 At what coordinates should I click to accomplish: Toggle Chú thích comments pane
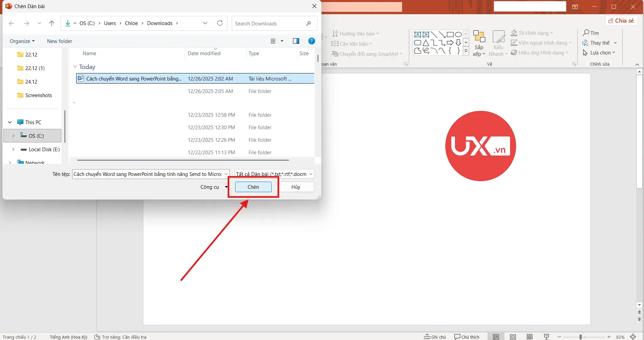pos(467,337)
